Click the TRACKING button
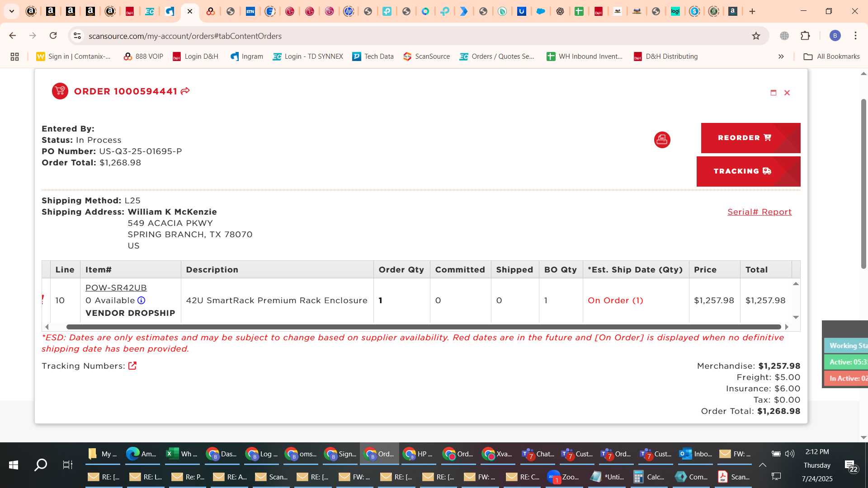Image resolution: width=868 pixels, height=488 pixels. [x=748, y=171]
